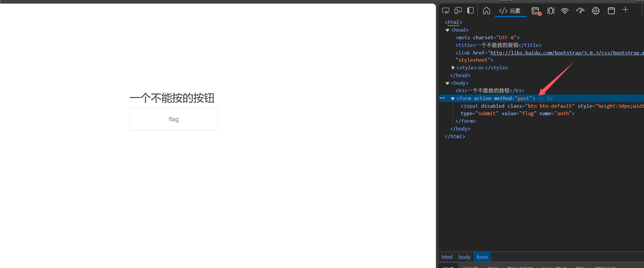
Task: Select body in the breadcrumb bar
Action: pos(465,257)
